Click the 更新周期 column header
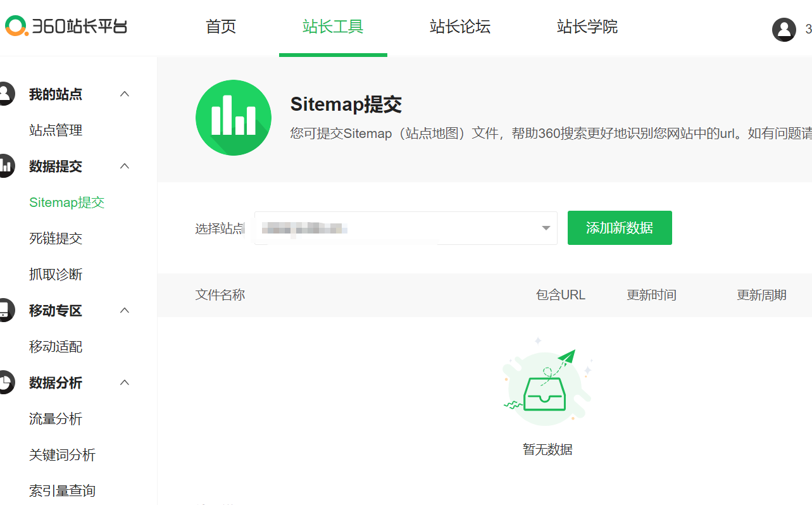812x505 pixels. 761,295
